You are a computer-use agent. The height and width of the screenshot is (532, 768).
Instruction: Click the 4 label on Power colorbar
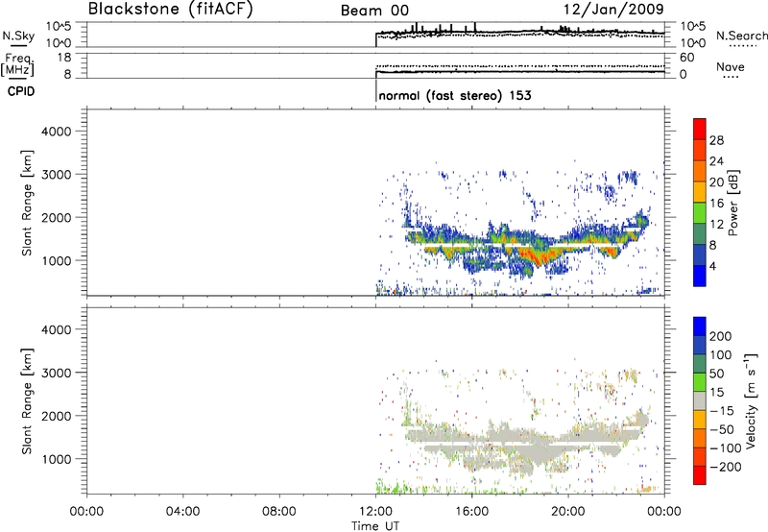point(713,266)
